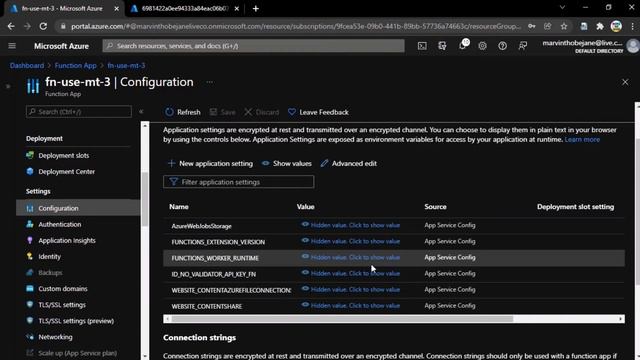Launch Cloud Shell from the top bar
Screen dimensions: 640x360
coord(422,46)
